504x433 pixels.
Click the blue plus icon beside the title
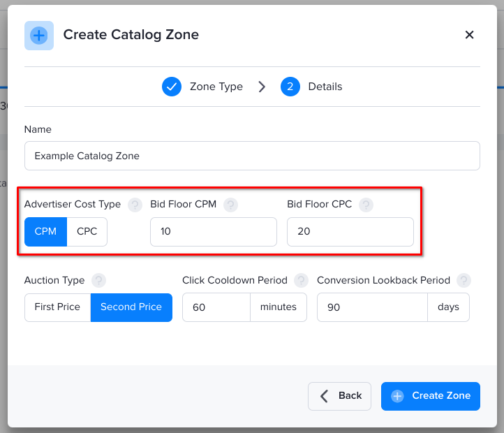[39, 36]
